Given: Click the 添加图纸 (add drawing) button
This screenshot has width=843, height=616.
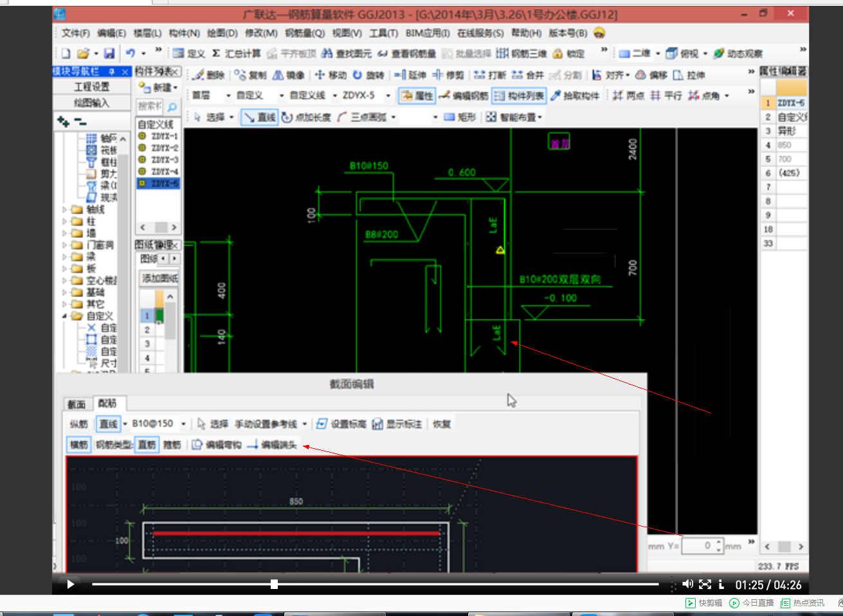Looking at the screenshot, I should point(159,278).
